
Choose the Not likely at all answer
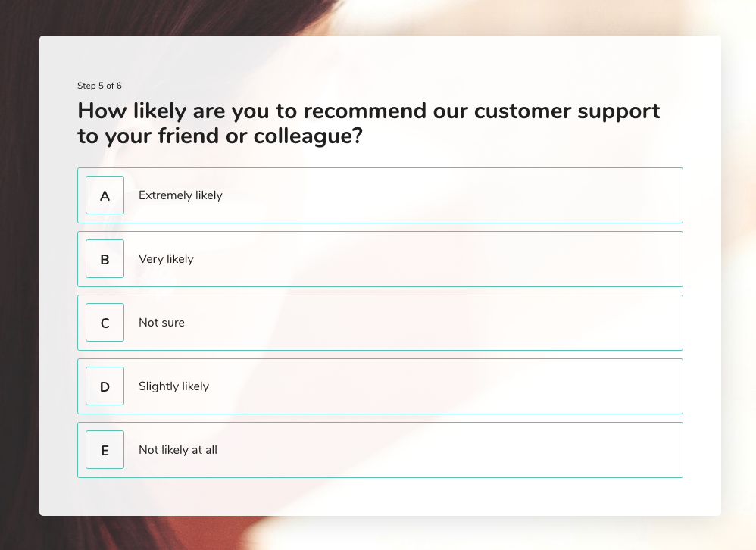[x=380, y=450]
